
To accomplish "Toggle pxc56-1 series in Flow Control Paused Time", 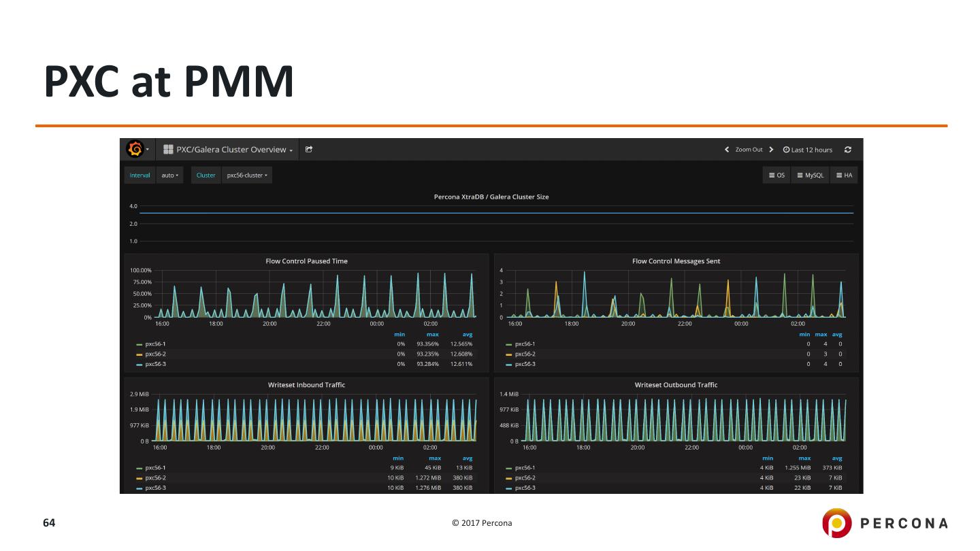I will pos(155,344).
